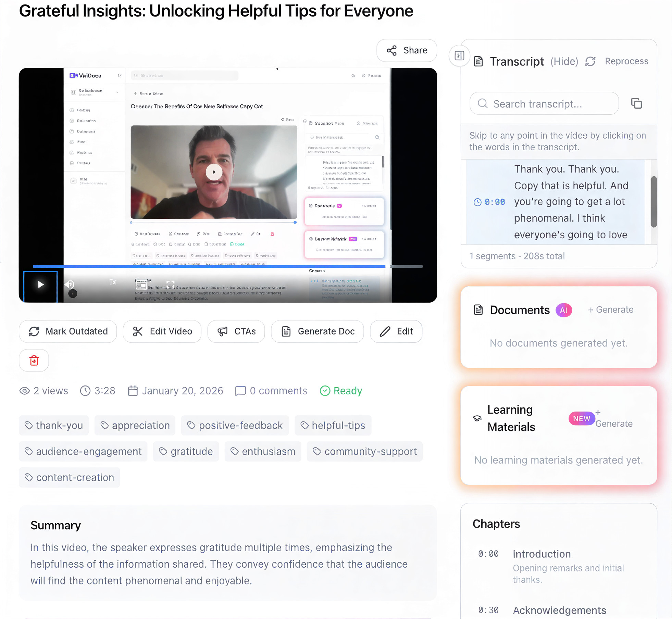Click the Reprocess refresh icon
Viewport: 672px width, 619px height.
point(590,61)
